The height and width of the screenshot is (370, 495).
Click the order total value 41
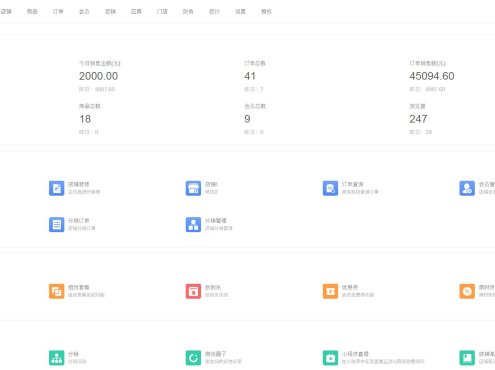[250, 76]
